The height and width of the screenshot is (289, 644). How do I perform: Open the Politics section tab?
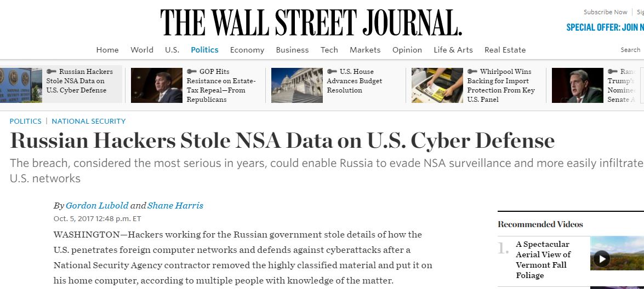pyautogui.click(x=204, y=50)
